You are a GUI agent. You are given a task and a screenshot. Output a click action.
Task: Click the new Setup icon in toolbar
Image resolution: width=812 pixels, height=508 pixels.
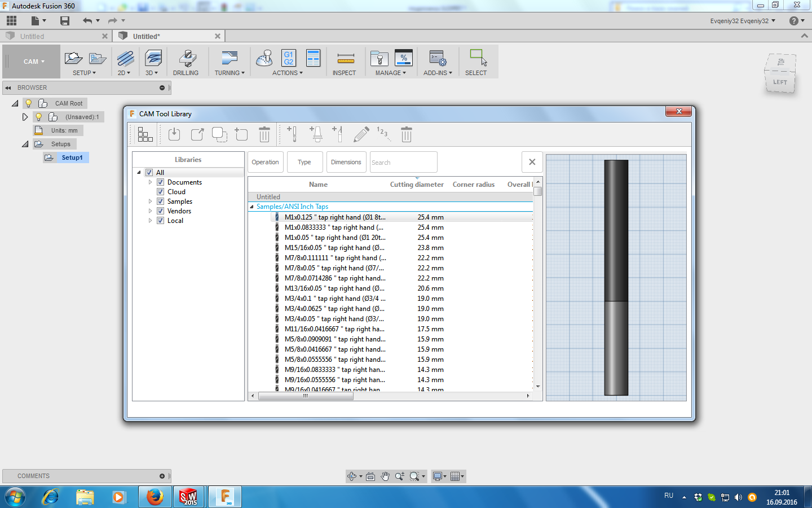coord(73,58)
